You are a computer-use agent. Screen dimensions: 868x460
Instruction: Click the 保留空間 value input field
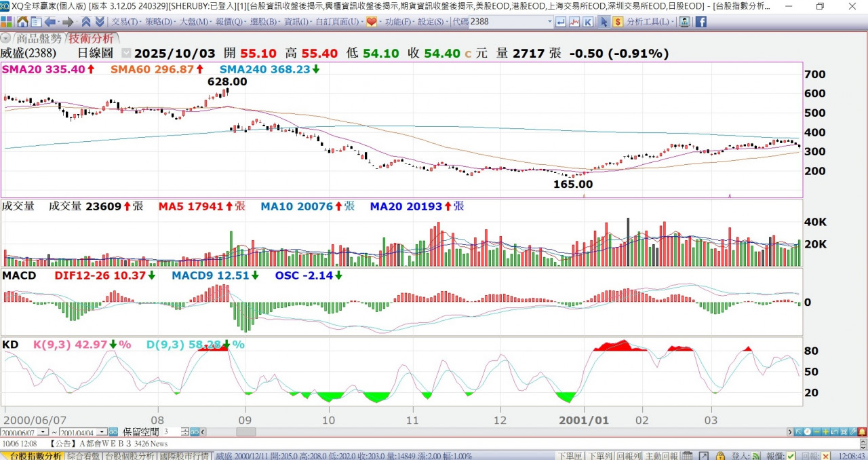coord(170,432)
